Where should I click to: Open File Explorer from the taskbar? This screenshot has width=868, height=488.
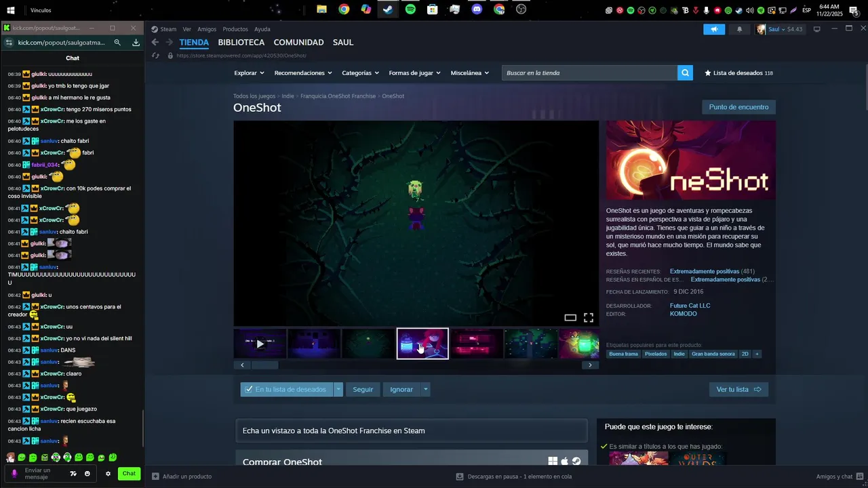click(x=322, y=9)
